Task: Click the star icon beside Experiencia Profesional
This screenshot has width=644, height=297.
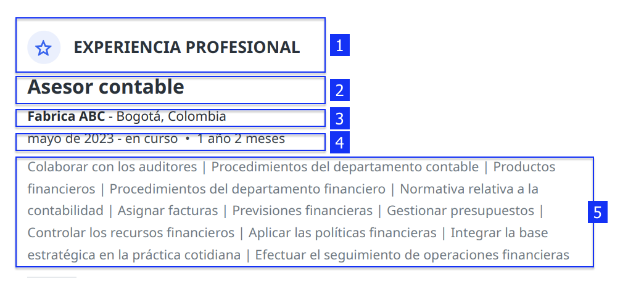Action: (44, 48)
